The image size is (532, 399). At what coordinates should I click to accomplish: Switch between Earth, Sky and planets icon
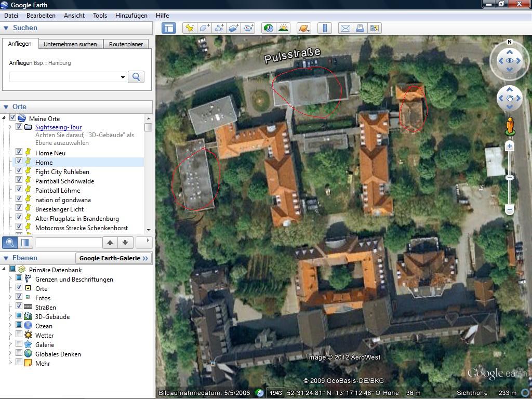pos(304,28)
